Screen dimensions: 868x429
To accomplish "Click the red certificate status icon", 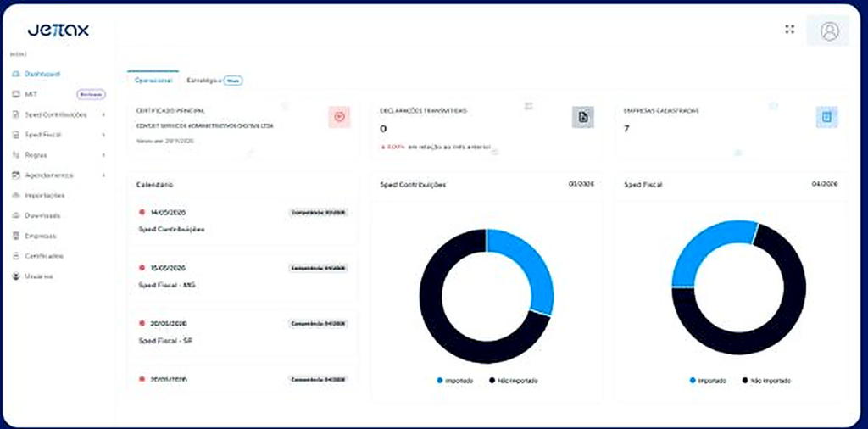I will coord(339,117).
